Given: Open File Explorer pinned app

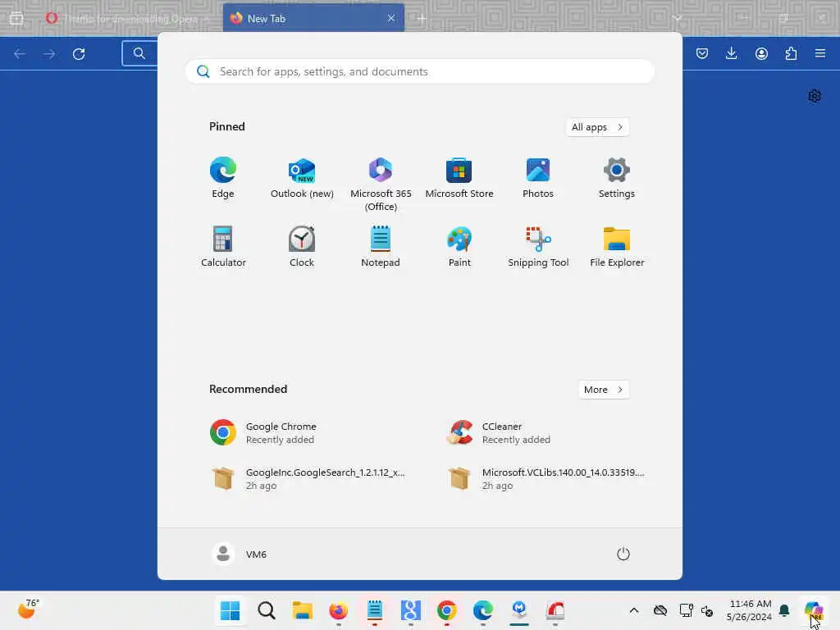Looking at the screenshot, I should [x=617, y=247].
